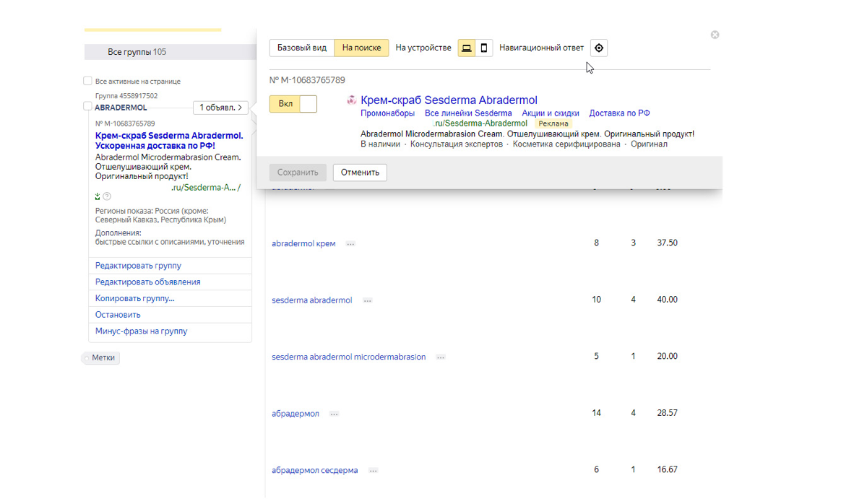
Task: Click the Реклама label in ad preview
Action: tap(553, 124)
